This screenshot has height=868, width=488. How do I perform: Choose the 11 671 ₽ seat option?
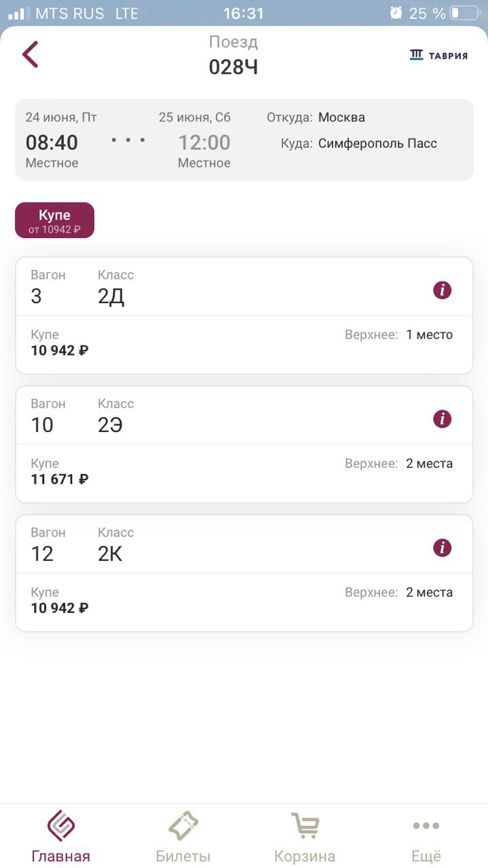tap(60, 479)
